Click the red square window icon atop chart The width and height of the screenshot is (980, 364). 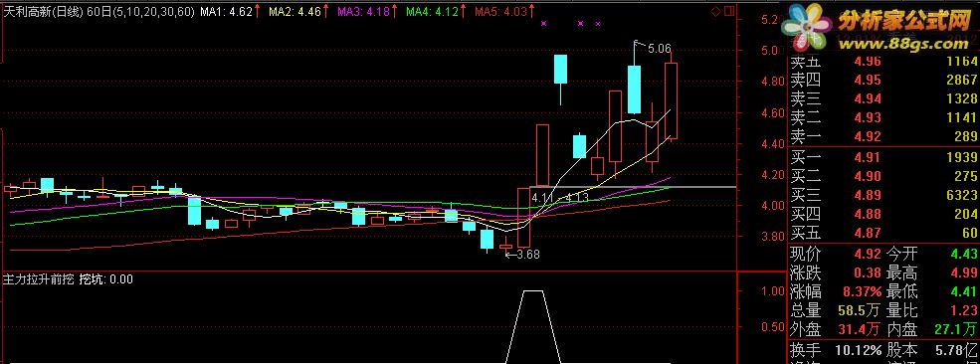click(728, 11)
